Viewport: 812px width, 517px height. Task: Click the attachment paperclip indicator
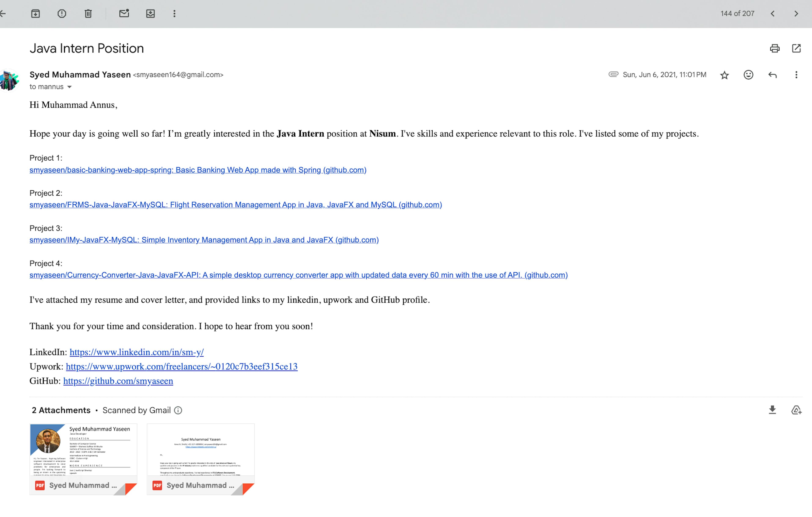click(x=613, y=74)
